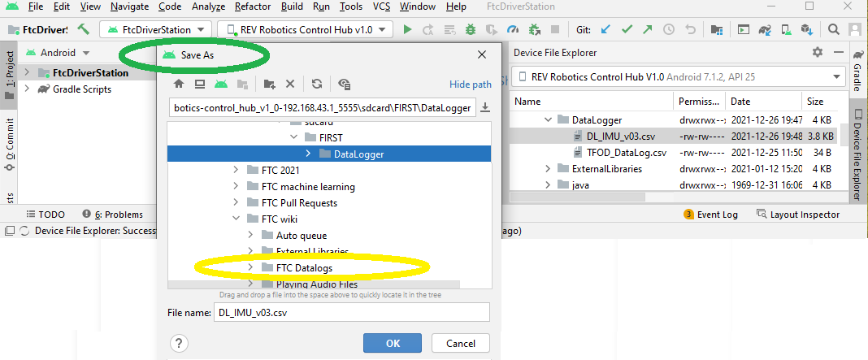Image resolution: width=868 pixels, height=360 pixels.
Task: Click the Delete X icon in Save As toolbar
Action: tap(289, 85)
